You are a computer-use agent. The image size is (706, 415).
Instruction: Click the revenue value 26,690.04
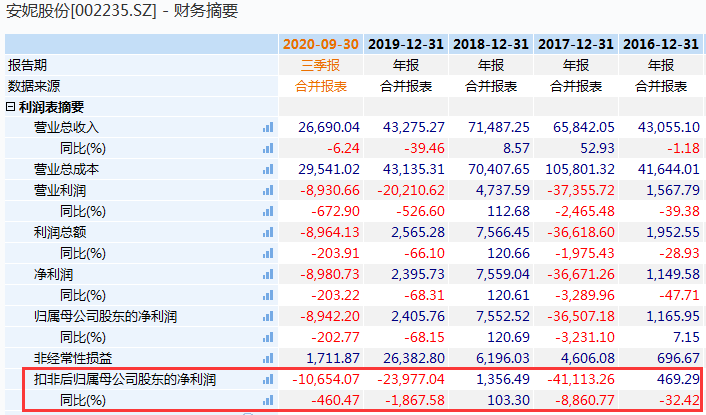click(x=329, y=128)
